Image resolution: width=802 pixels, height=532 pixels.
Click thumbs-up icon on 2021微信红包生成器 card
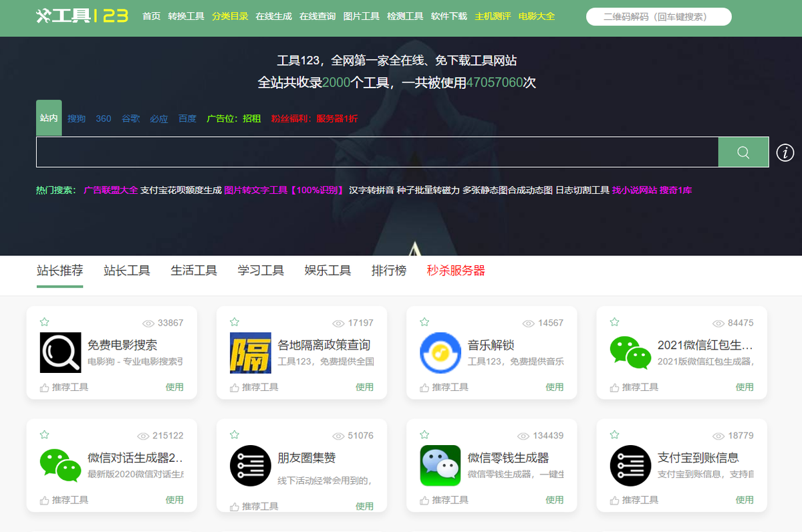coord(615,387)
